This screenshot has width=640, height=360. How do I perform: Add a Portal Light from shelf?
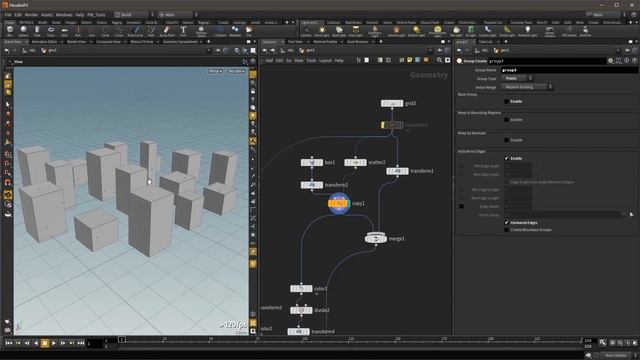point(507,31)
